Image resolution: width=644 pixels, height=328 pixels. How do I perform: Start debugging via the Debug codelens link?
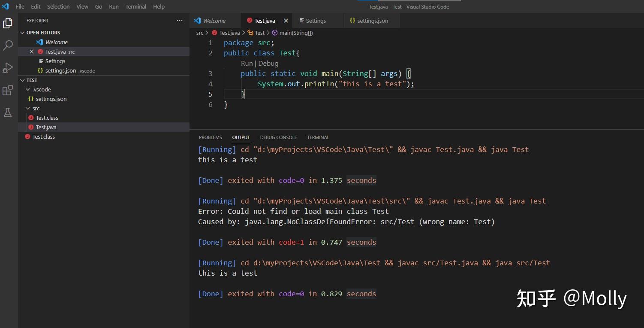click(x=268, y=63)
